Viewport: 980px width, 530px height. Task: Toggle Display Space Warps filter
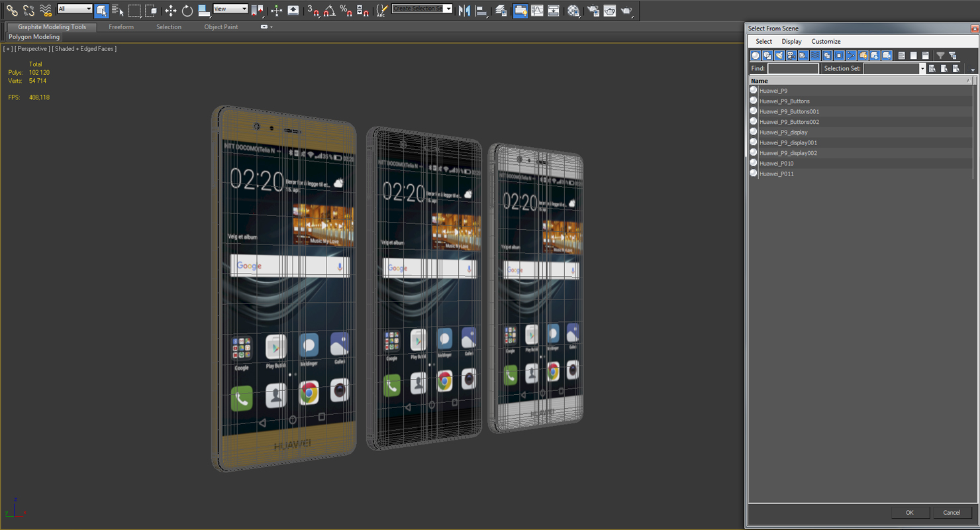815,56
